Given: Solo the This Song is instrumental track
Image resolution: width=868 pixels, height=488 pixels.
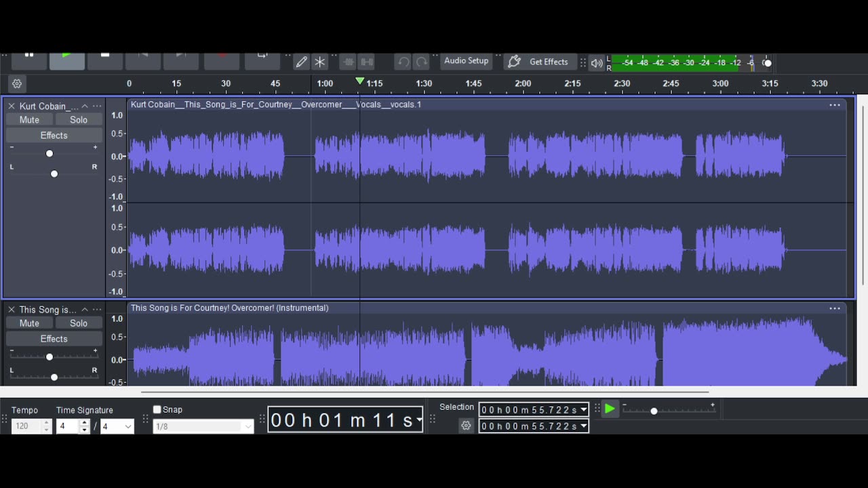Looking at the screenshot, I should [x=79, y=323].
